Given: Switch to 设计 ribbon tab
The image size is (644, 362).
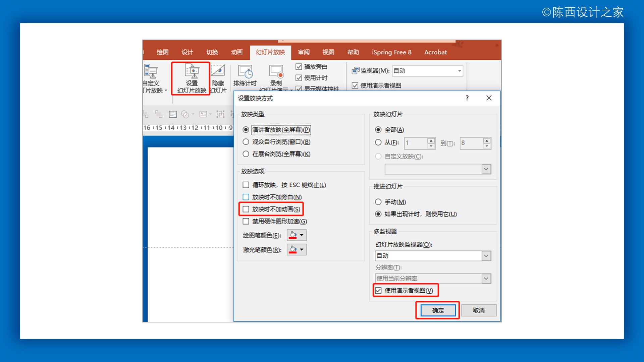Looking at the screenshot, I should [x=187, y=52].
